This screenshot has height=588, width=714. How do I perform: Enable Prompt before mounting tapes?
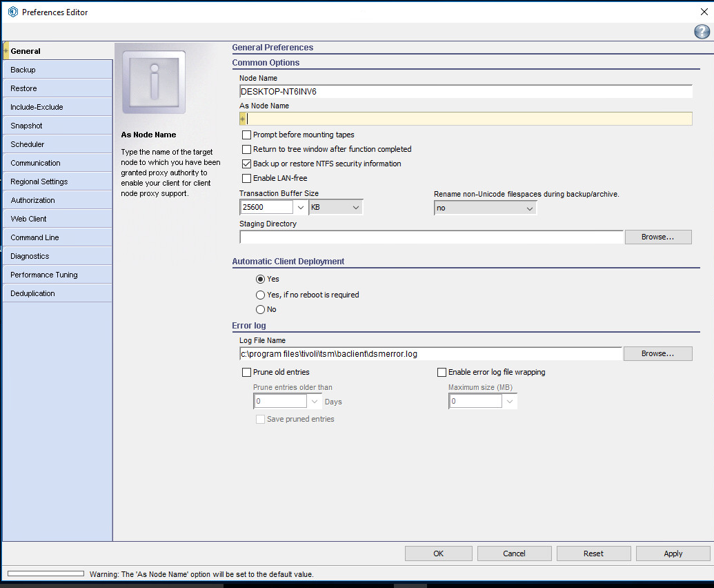click(247, 135)
